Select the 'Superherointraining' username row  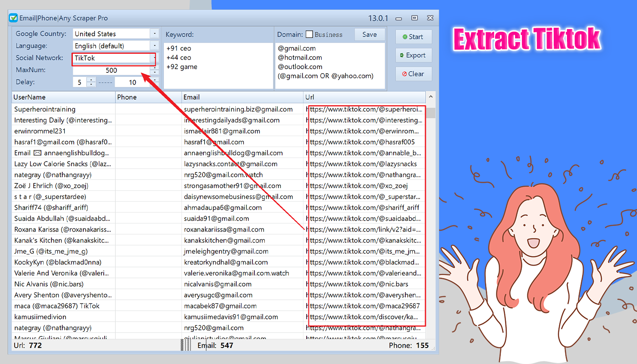point(45,109)
